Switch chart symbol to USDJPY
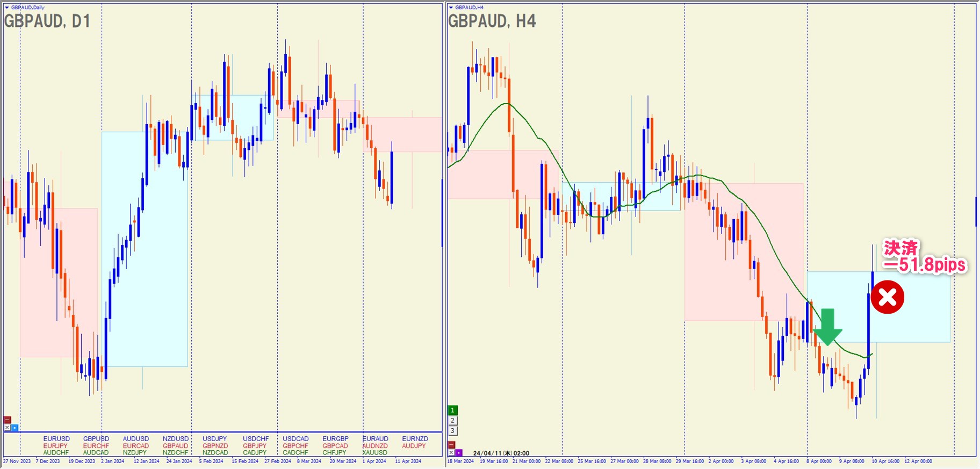This screenshot has width=980, height=469. [214, 439]
